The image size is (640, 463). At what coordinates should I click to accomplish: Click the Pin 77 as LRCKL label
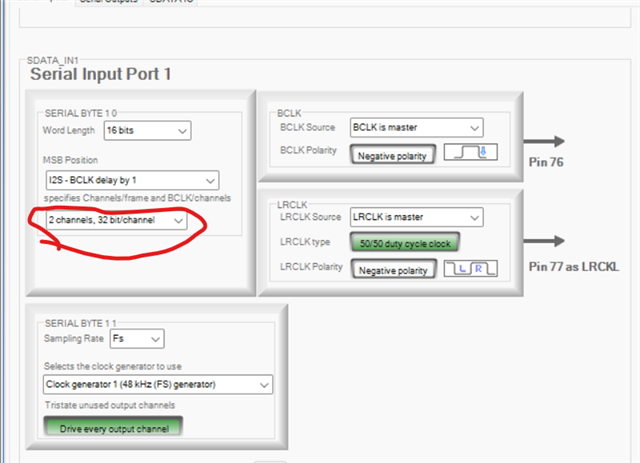tap(573, 267)
